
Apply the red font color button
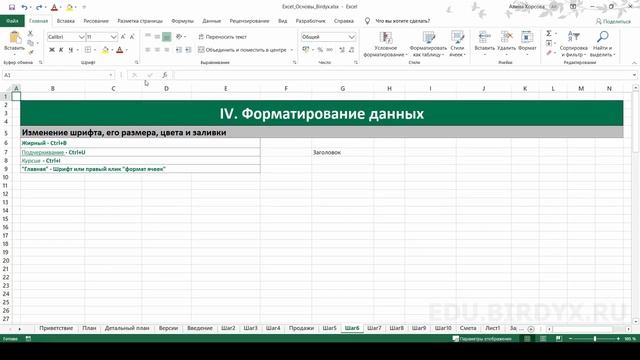coord(120,50)
